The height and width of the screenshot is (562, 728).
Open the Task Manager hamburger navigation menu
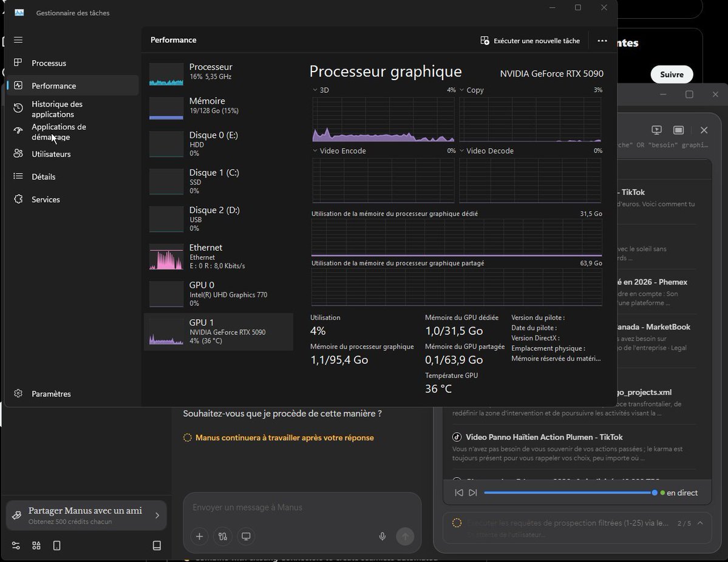coord(18,40)
